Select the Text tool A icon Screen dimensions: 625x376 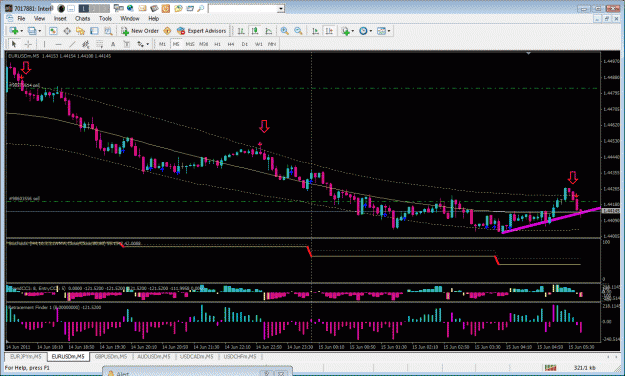click(113, 44)
